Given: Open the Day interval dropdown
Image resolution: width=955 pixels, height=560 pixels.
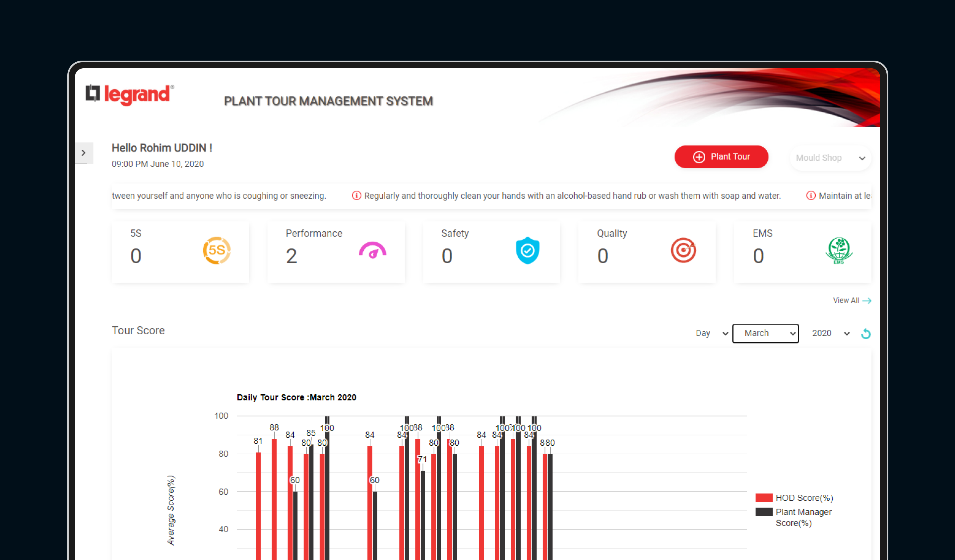Looking at the screenshot, I should [x=711, y=334].
